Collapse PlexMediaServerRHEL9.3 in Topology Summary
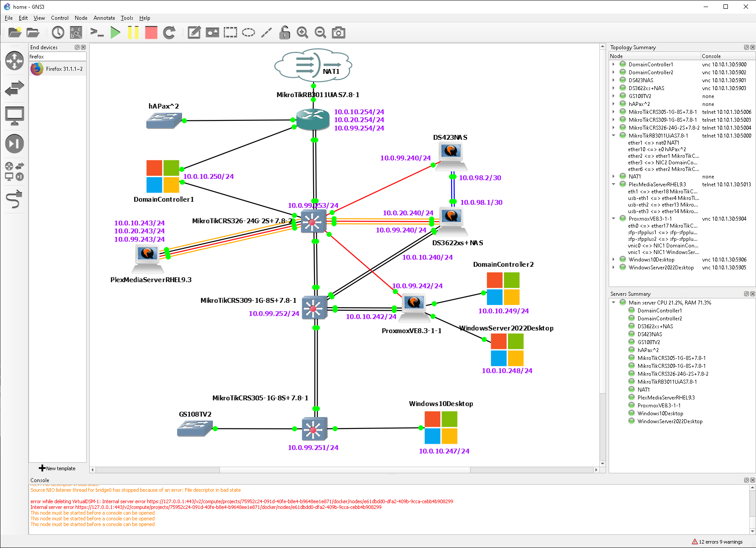756x548 pixels. point(614,184)
